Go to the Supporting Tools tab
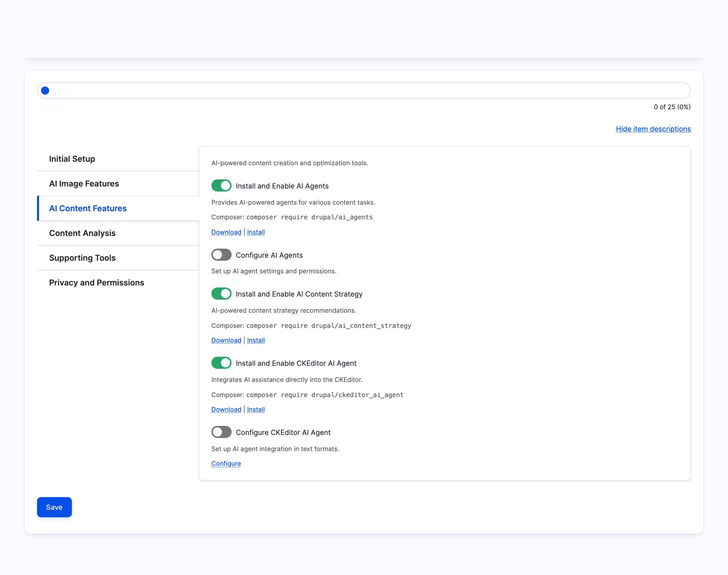728x575 pixels. [118, 258]
